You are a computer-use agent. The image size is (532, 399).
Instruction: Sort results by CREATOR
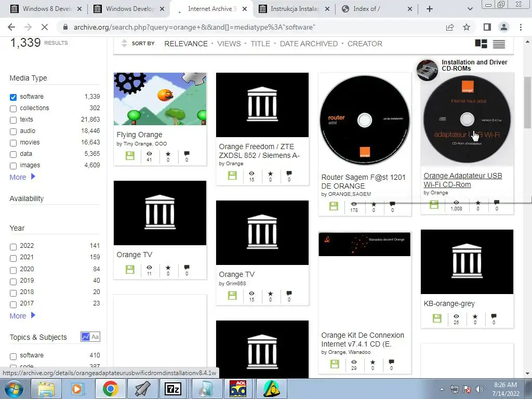click(365, 44)
